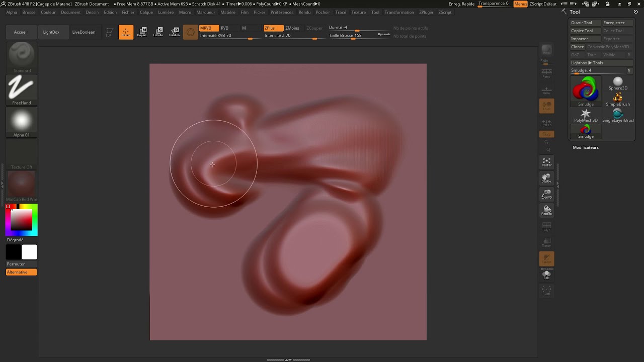
Task: Open the Brosse menu
Action: click(x=29, y=12)
